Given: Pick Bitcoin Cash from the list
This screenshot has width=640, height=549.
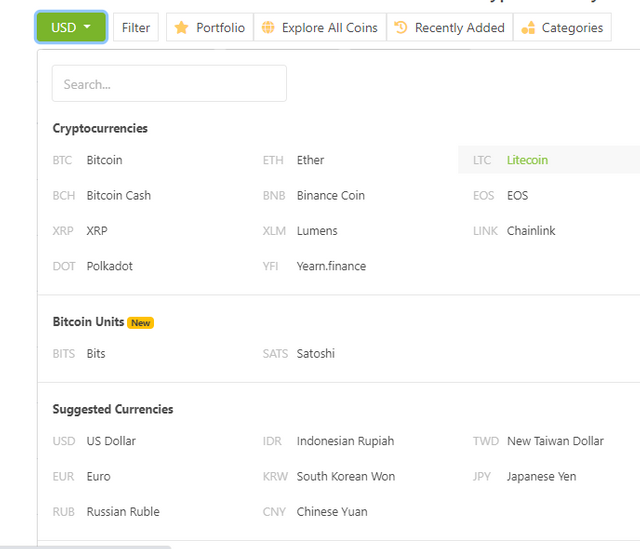Looking at the screenshot, I should point(118,195).
